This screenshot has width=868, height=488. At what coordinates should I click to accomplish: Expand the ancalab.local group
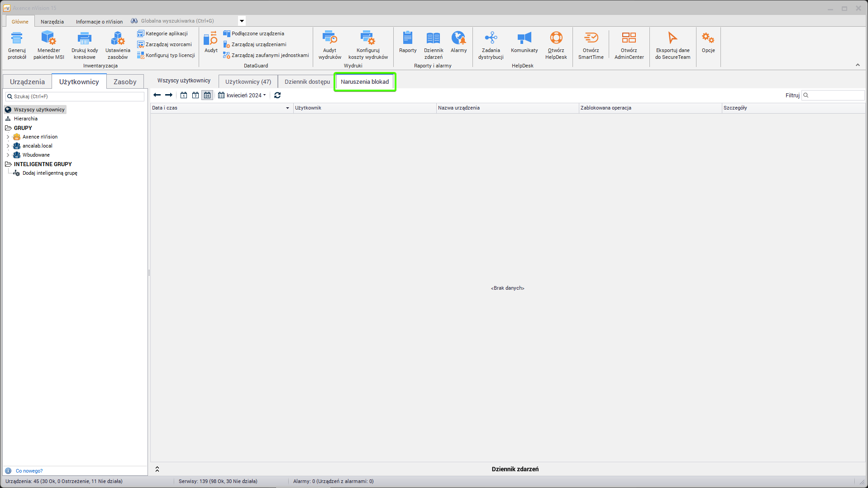[8, 146]
